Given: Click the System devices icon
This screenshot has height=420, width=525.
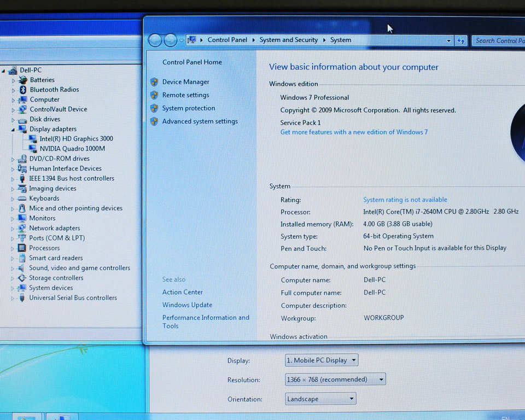Looking at the screenshot, I should (22, 288).
